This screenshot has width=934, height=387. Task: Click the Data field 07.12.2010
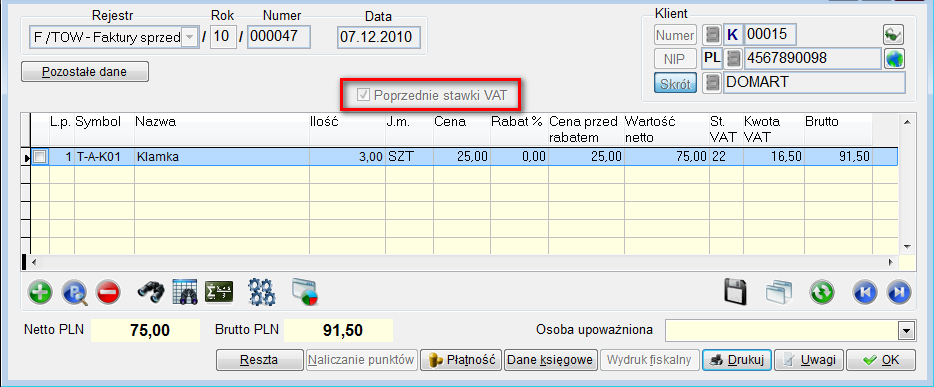(378, 37)
